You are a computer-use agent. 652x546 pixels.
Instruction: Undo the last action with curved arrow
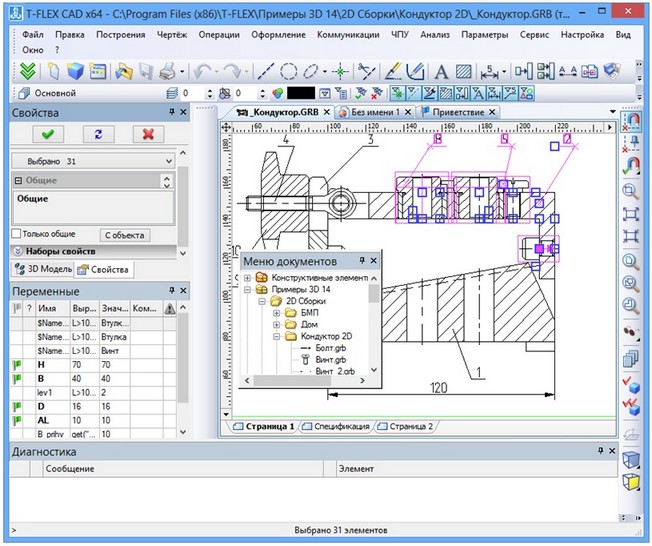point(203,72)
